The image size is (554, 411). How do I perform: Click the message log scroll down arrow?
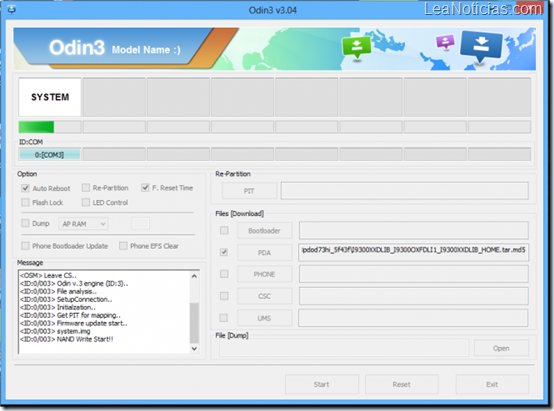pos(194,348)
